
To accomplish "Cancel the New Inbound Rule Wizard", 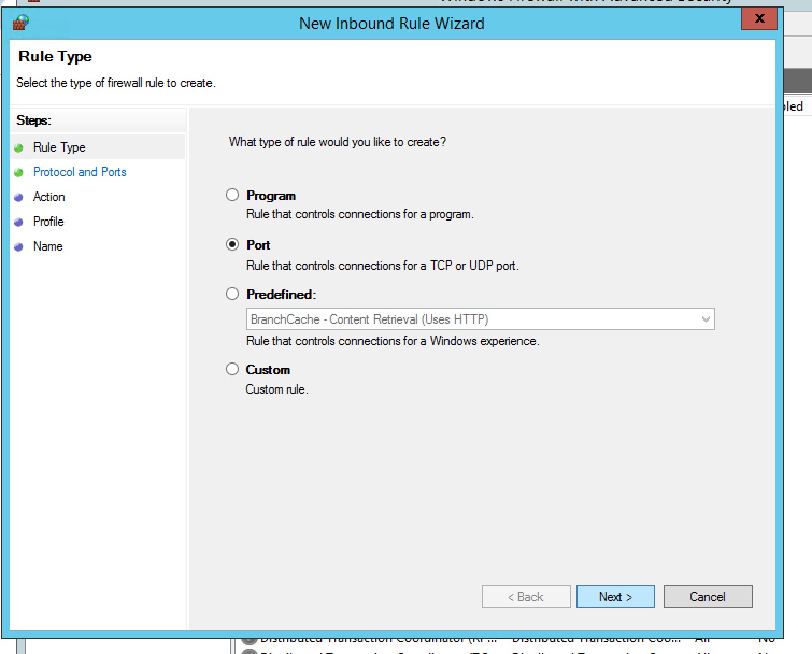I will [708, 596].
